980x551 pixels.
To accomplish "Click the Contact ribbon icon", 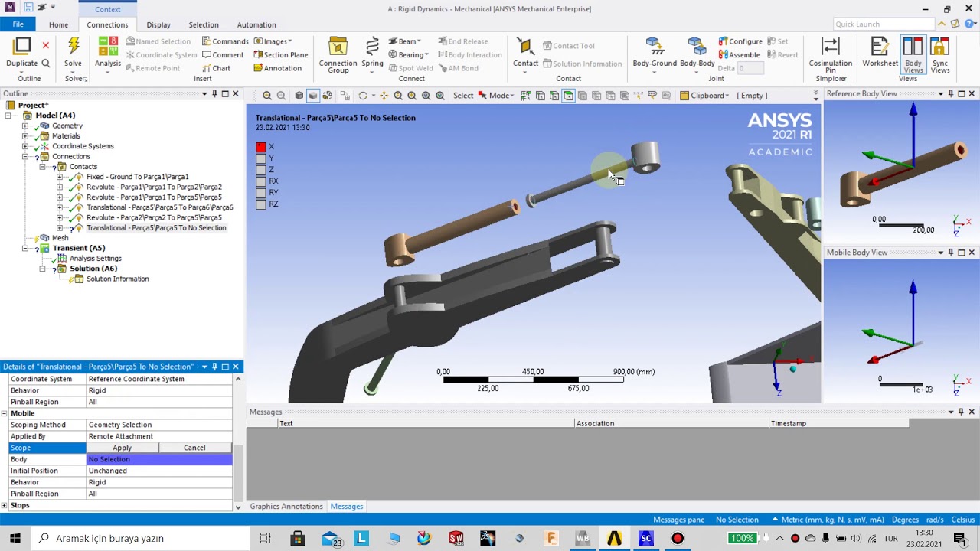I will (525, 47).
